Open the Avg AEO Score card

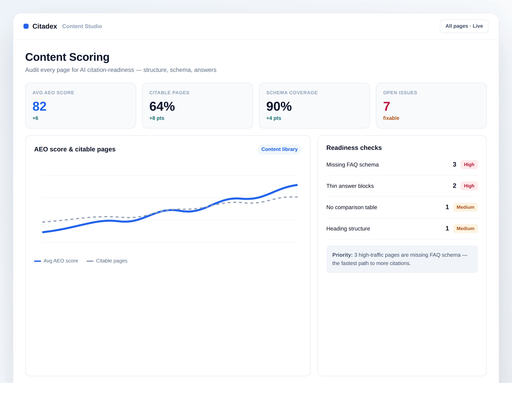81,106
